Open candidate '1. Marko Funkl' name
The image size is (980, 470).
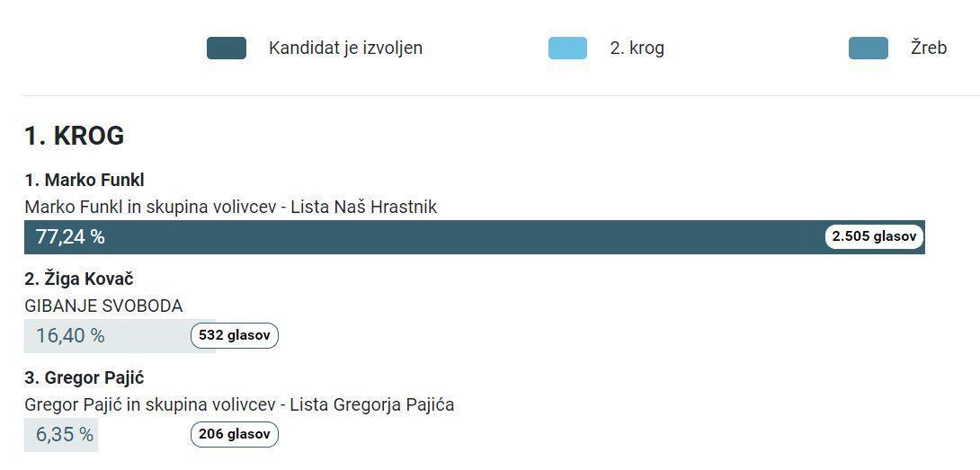coord(85,180)
